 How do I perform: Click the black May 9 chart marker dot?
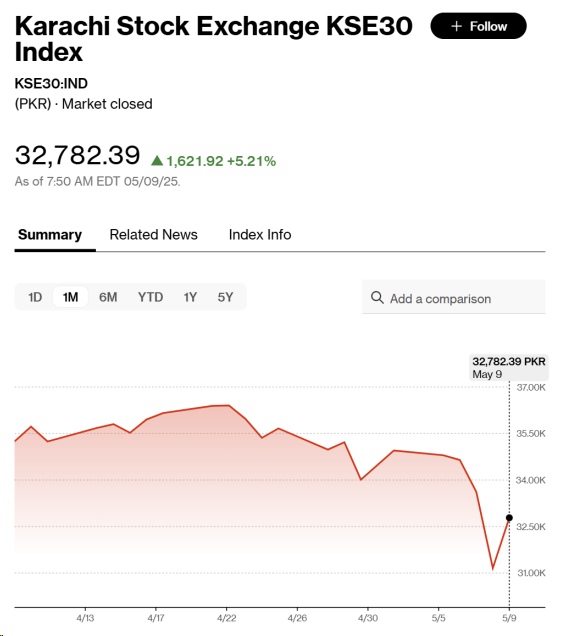click(509, 518)
